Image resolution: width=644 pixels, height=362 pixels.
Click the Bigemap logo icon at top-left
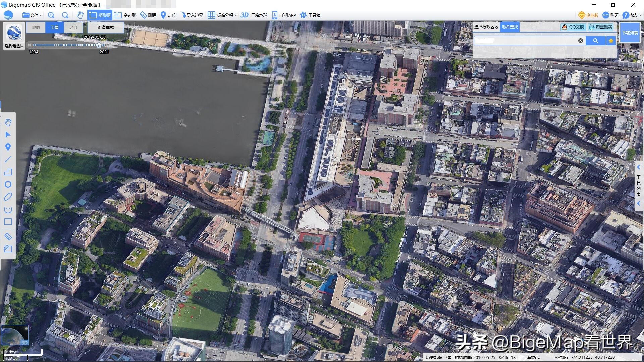coord(8,15)
